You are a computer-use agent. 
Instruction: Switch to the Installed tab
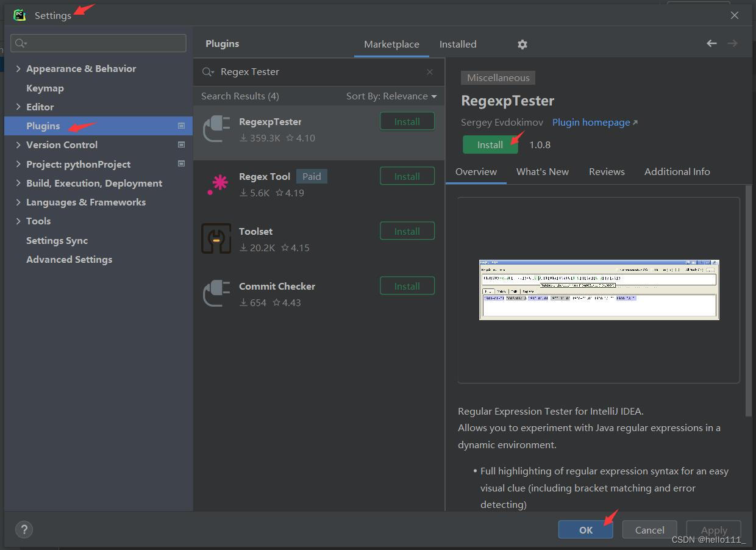458,45
